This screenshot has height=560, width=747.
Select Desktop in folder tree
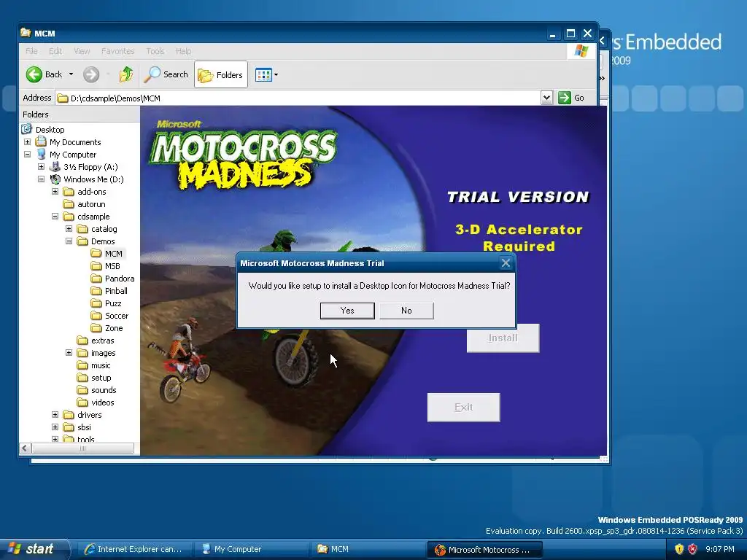(x=50, y=130)
